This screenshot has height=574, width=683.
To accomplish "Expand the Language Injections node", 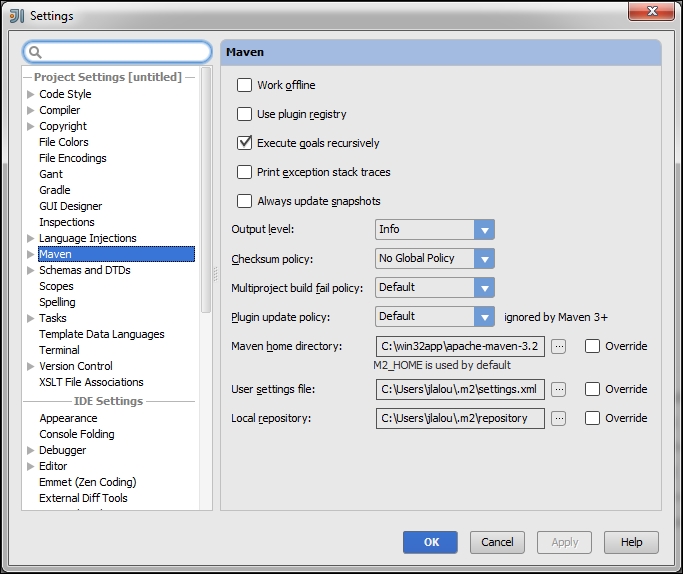I will [30, 238].
